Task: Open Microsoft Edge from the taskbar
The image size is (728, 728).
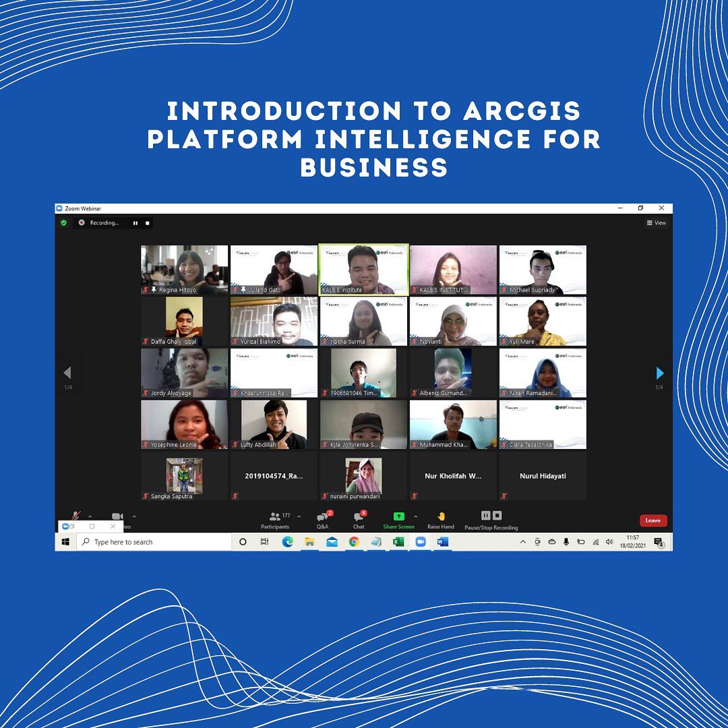Action: (288, 542)
